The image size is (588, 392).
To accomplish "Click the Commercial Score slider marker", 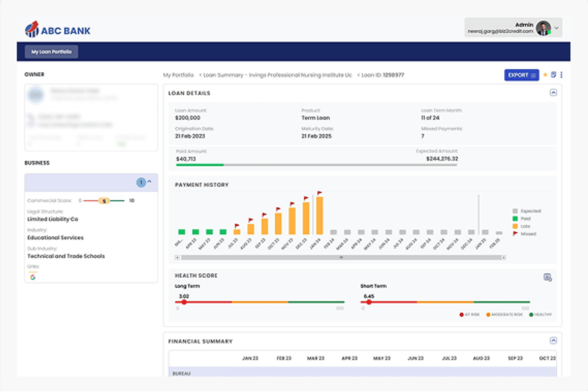I will pyautogui.click(x=104, y=201).
